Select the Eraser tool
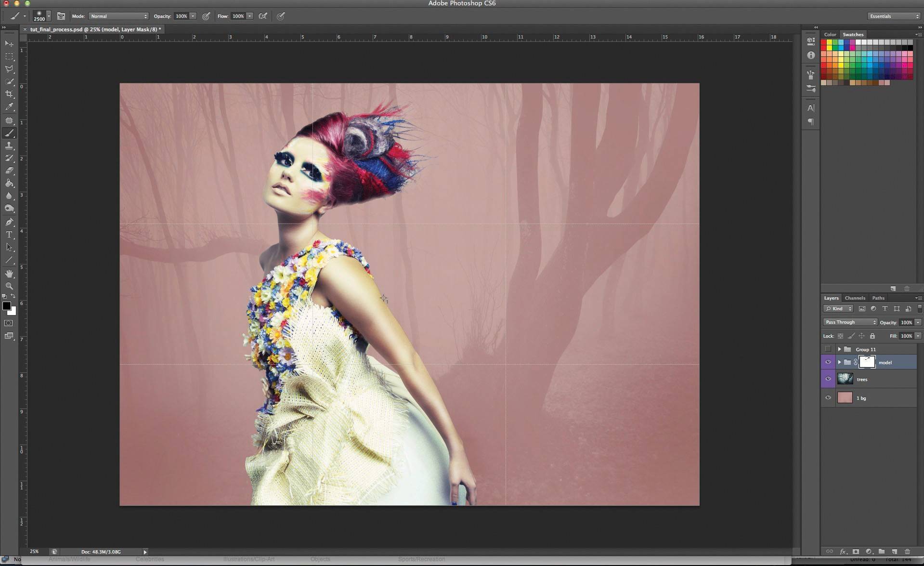924x566 pixels. (x=9, y=171)
